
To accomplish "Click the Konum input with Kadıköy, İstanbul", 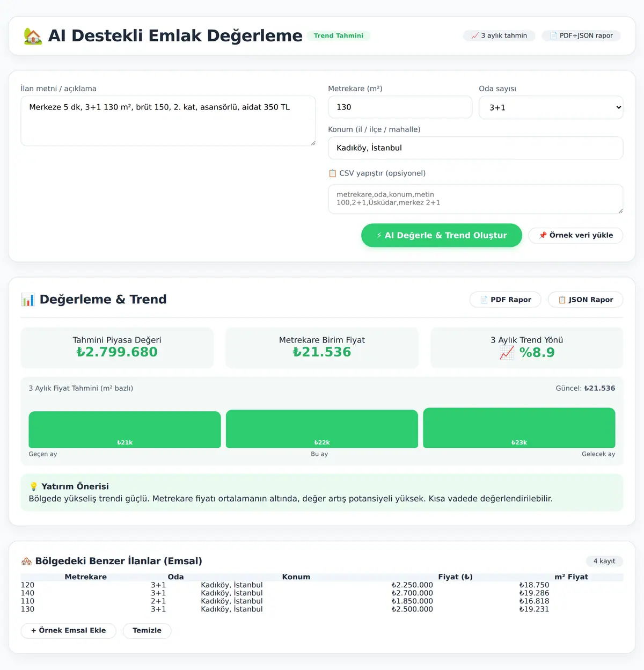I will tap(475, 148).
